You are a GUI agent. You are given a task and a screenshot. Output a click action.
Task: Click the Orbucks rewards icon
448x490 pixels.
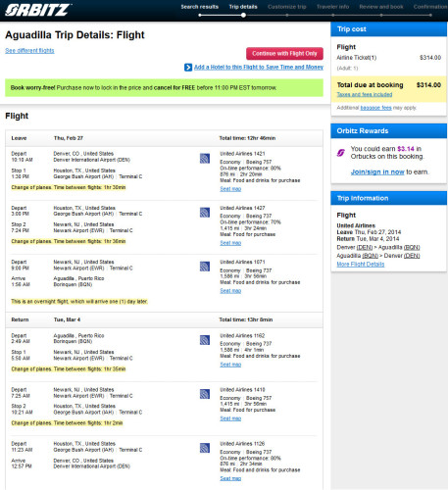pyautogui.click(x=341, y=153)
